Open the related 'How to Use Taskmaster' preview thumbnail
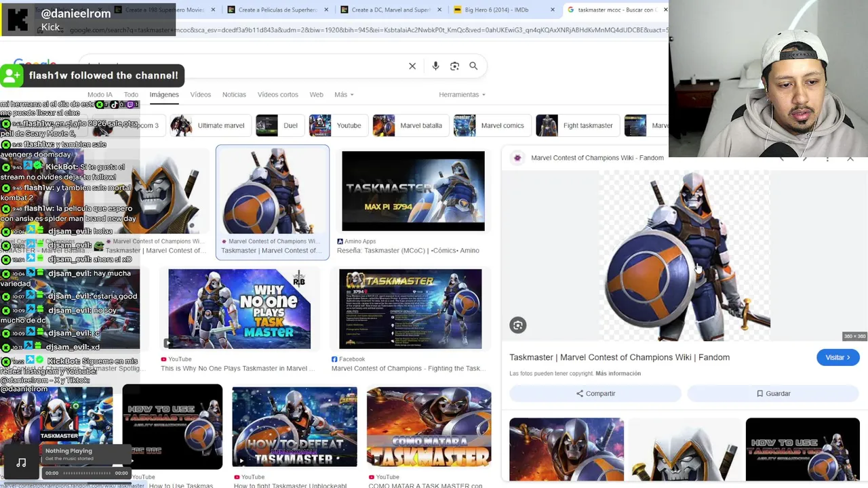868x488 pixels. pos(802,449)
